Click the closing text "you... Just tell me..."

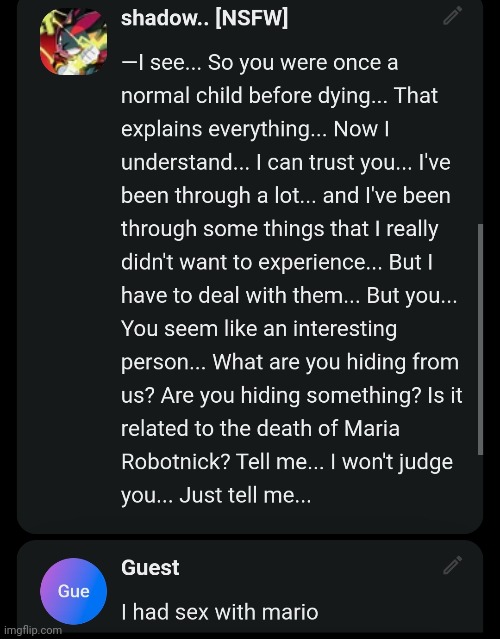click(x=216, y=496)
